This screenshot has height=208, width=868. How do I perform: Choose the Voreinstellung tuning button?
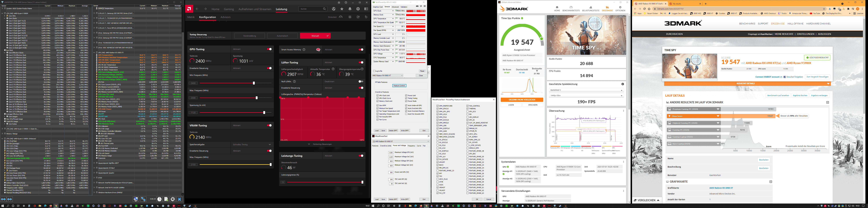coord(249,36)
